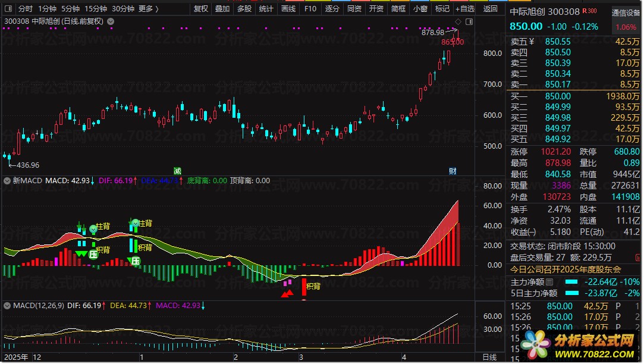Expand the MACD(12,26,9) indicator dropdown
This screenshot has width=644, height=364.
tap(7, 306)
